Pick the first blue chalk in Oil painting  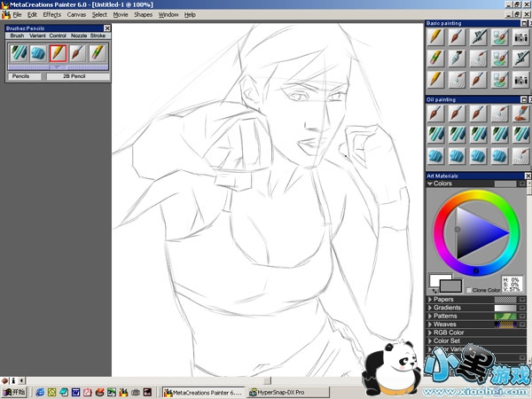435,155
